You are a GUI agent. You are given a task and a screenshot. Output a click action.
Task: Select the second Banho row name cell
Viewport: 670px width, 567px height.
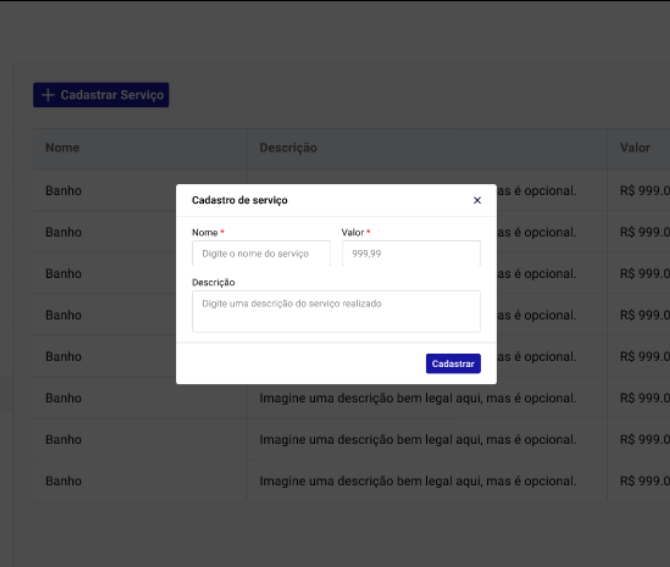tap(63, 232)
